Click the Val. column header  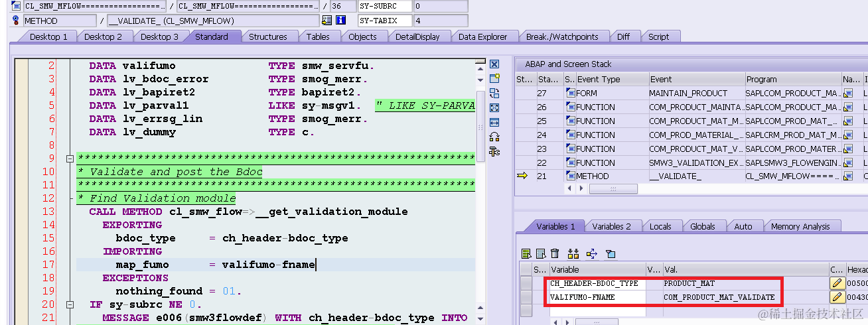pyautogui.click(x=745, y=270)
